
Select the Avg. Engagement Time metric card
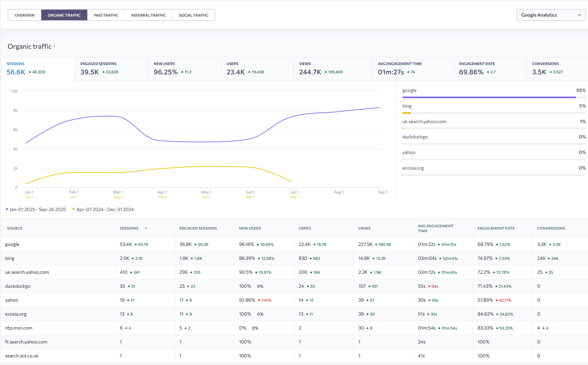click(x=413, y=69)
